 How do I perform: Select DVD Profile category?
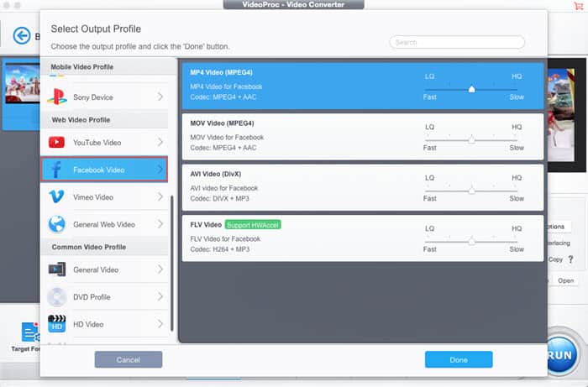[105, 296]
